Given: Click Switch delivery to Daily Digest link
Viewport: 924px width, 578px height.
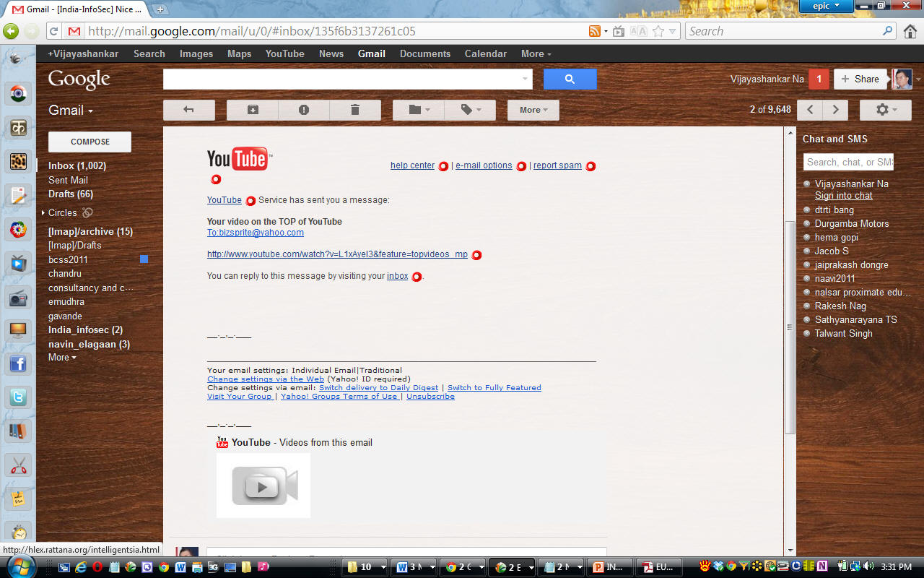Looking at the screenshot, I should (x=378, y=388).
